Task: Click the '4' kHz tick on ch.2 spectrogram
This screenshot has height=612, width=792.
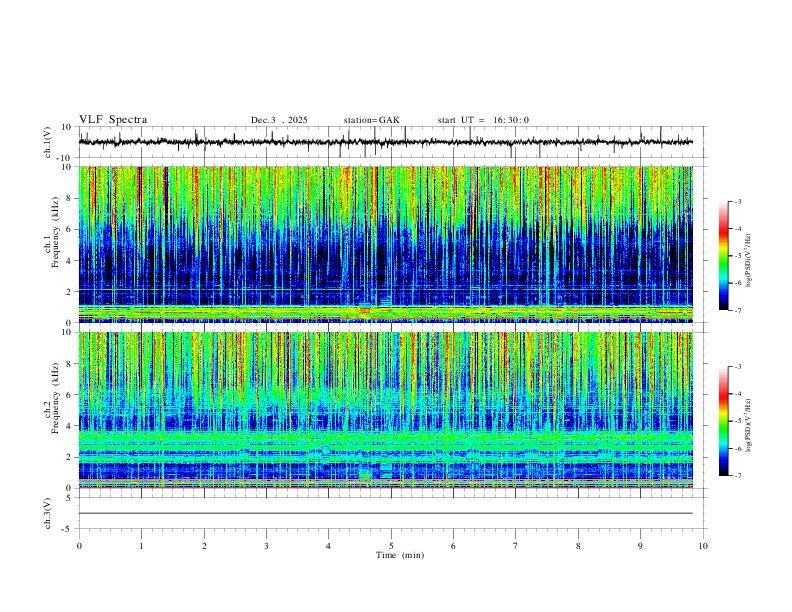Action: (70, 426)
